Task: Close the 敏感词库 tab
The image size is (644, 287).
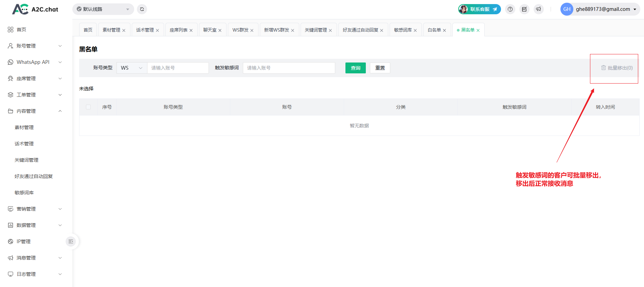Action: point(415,31)
